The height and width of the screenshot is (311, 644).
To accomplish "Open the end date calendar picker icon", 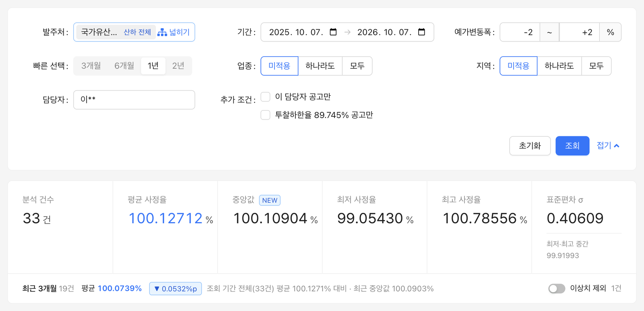I will click(421, 32).
